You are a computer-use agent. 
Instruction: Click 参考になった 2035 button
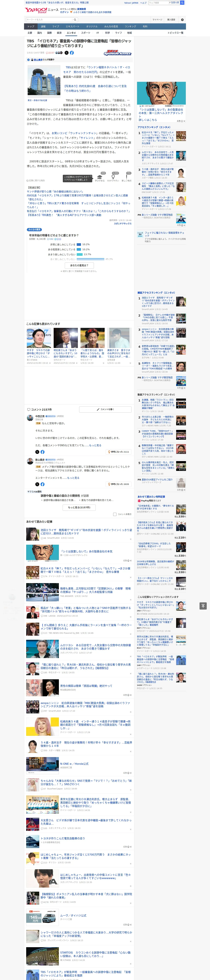click(119, 484)
